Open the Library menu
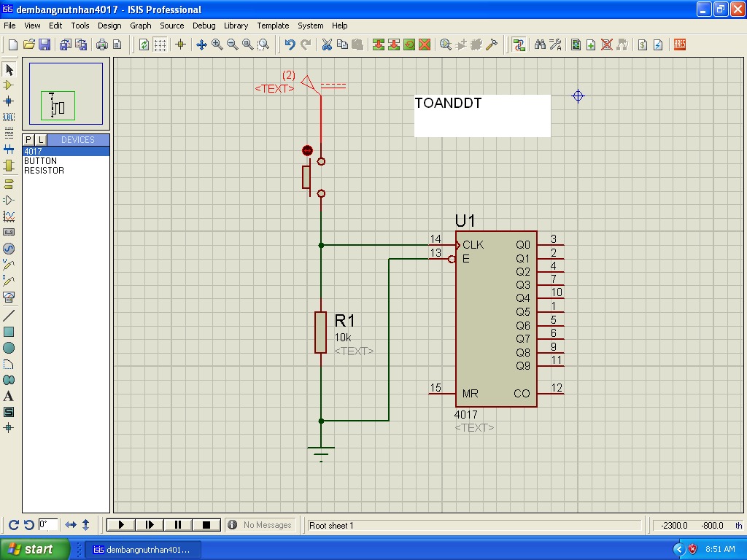The width and height of the screenshot is (747, 560). click(236, 26)
